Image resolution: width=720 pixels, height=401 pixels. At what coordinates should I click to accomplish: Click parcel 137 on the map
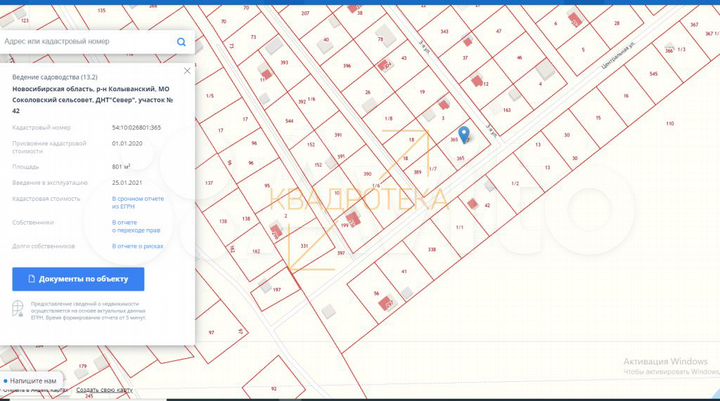click(x=209, y=183)
